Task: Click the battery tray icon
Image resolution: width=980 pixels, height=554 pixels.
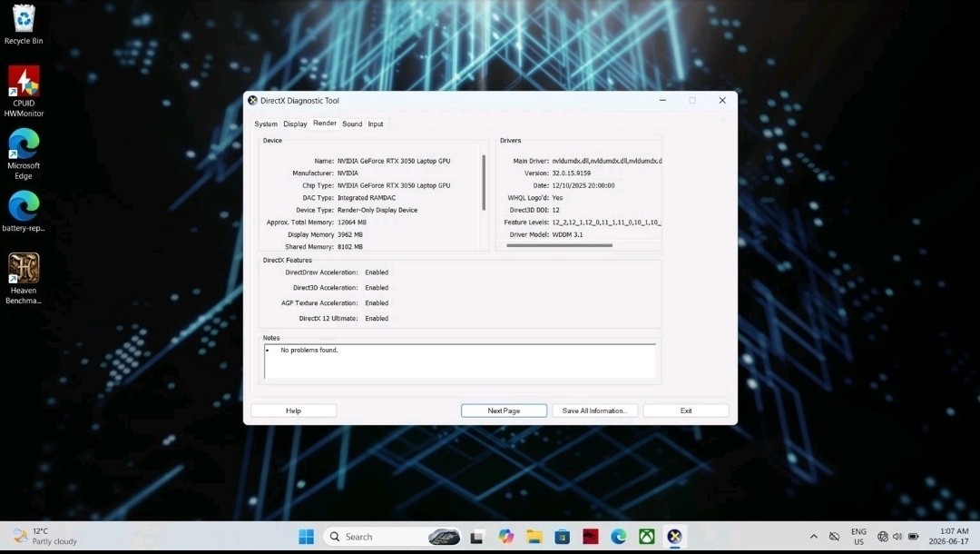Action: click(x=913, y=537)
